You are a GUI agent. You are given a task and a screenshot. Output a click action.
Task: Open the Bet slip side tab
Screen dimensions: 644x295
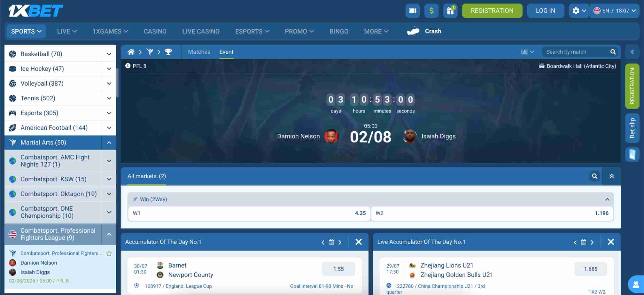[632, 128]
